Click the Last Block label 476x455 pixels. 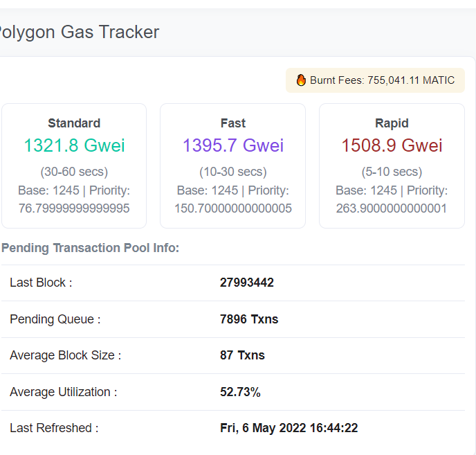[x=41, y=283]
